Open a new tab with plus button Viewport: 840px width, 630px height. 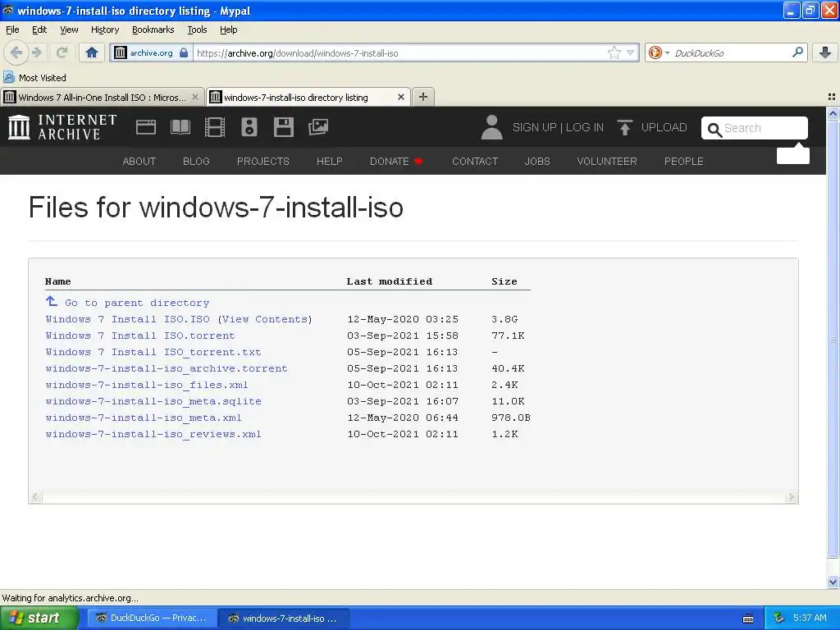pyautogui.click(x=423, y=97)
